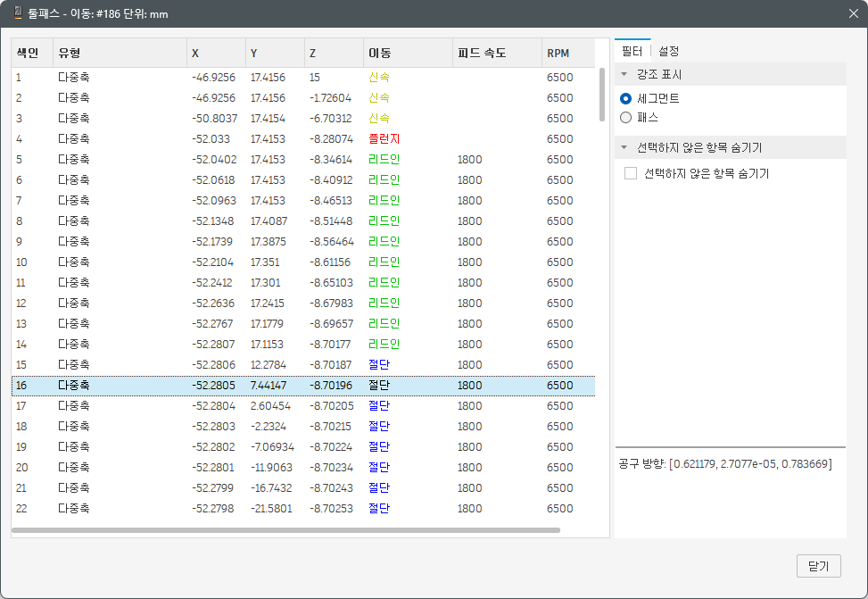This screenshot has width=868, height=599.
Task: Click the red 플런지 move in row 4
Action: (384, 139)
